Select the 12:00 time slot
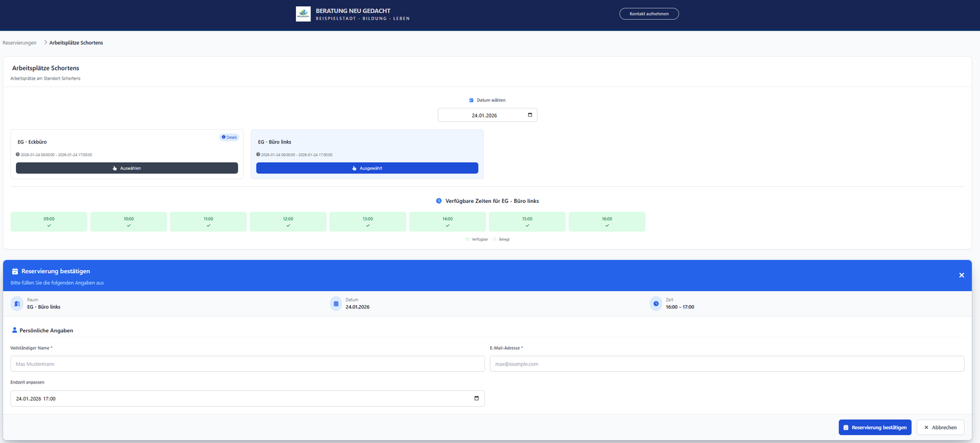This screenshot has width=980, height=443. point(288,222)
